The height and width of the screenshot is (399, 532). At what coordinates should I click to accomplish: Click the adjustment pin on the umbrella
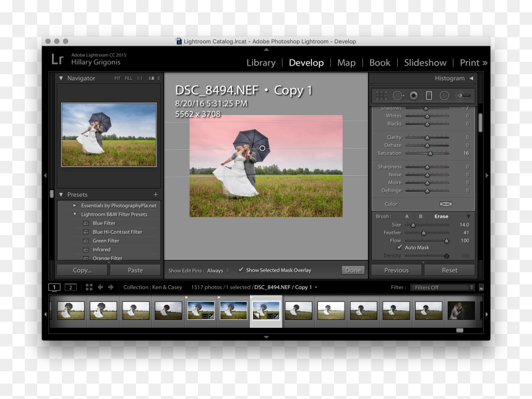[262, 148]
